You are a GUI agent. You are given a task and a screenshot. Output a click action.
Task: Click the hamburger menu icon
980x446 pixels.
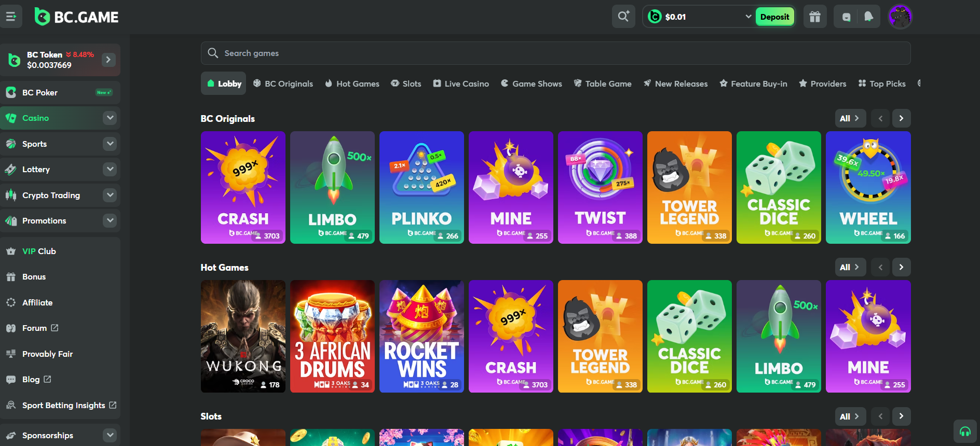11,17
